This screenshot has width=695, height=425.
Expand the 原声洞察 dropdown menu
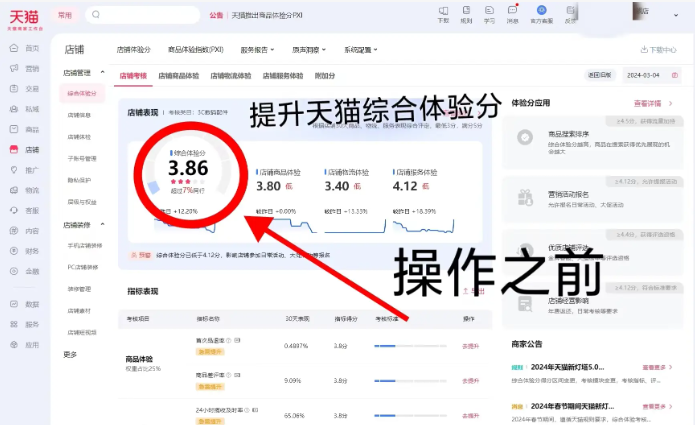point(308,50)
